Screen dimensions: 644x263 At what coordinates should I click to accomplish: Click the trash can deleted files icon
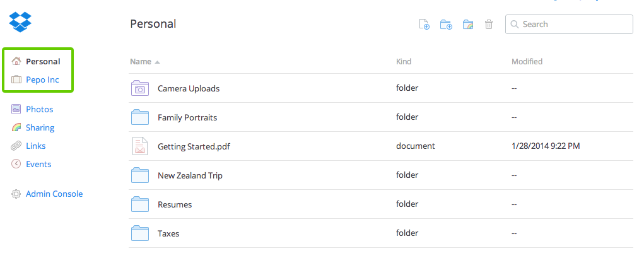tap(489, 25)
